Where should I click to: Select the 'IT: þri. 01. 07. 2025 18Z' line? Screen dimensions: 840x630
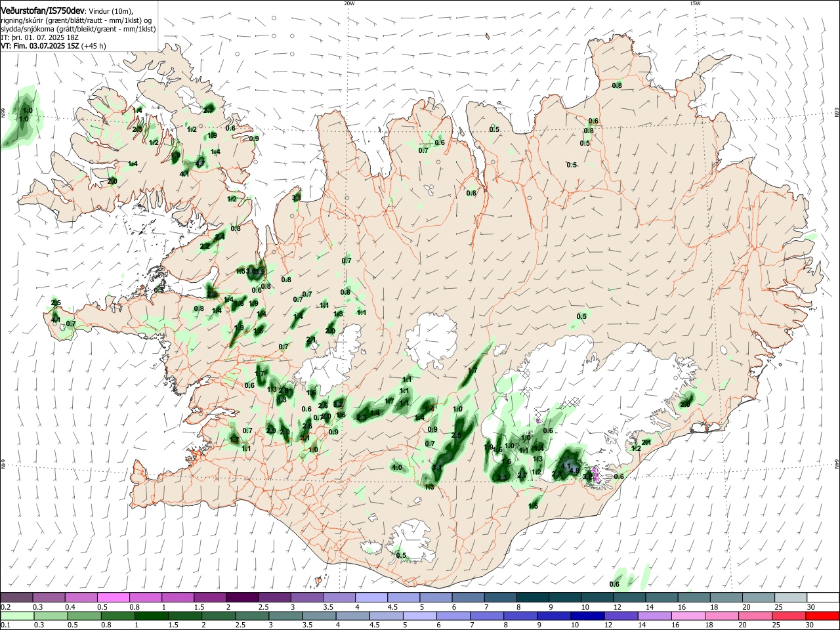click(40, 37)
